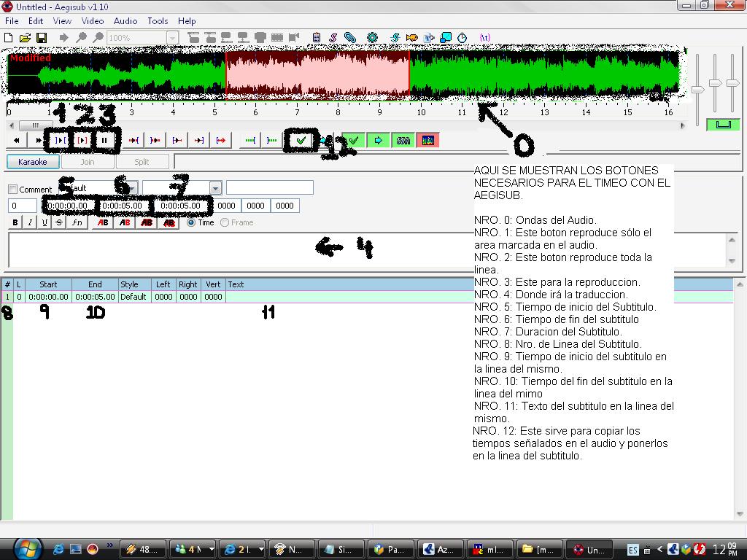Expand the taskbar group dropdown labeled 4
747x560 pixels.
(x=212, y=549)
